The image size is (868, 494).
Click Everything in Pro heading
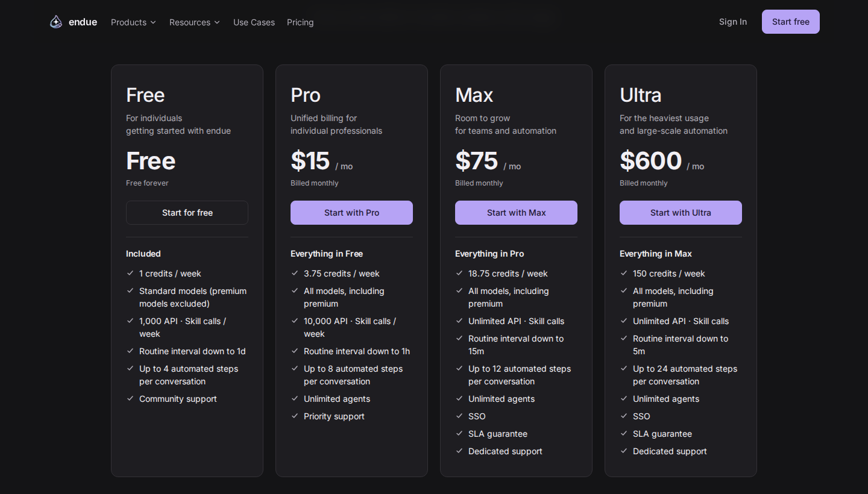tap(489, 254)
